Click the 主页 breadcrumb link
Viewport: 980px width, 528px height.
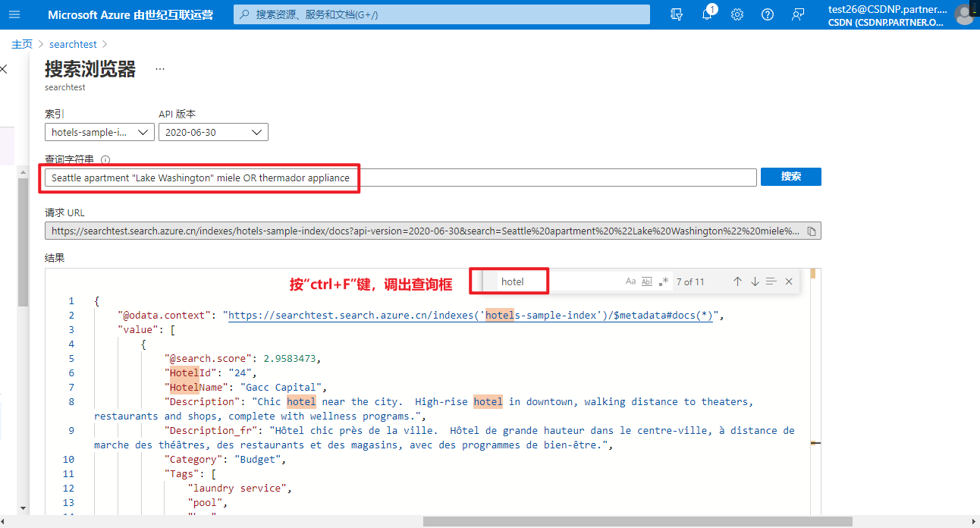[22, 45]
